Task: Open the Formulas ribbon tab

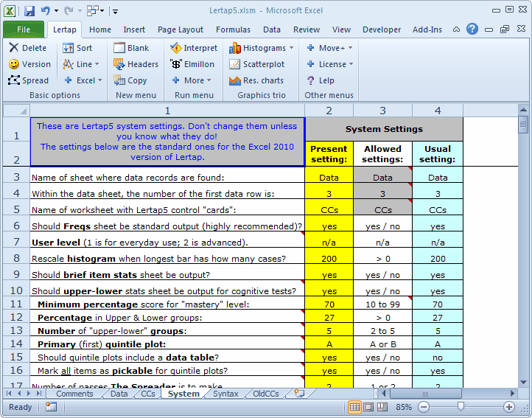Action: coord(233,29)
